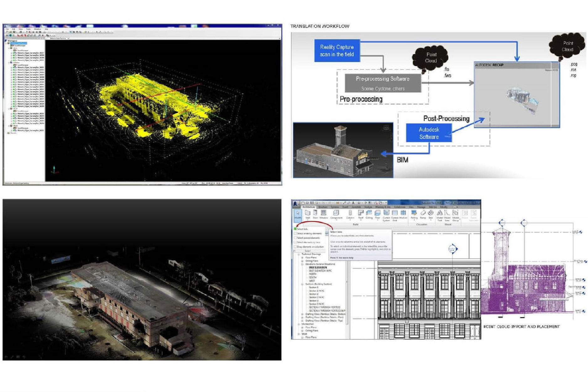Enable Select pinned elements checkbox
588x392 pixels.
295,238
